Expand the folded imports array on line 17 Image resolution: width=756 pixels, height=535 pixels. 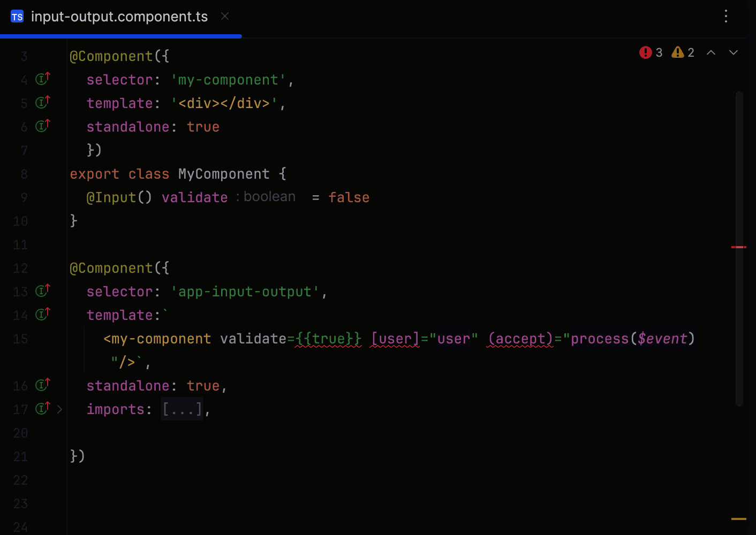coord(59,409)
